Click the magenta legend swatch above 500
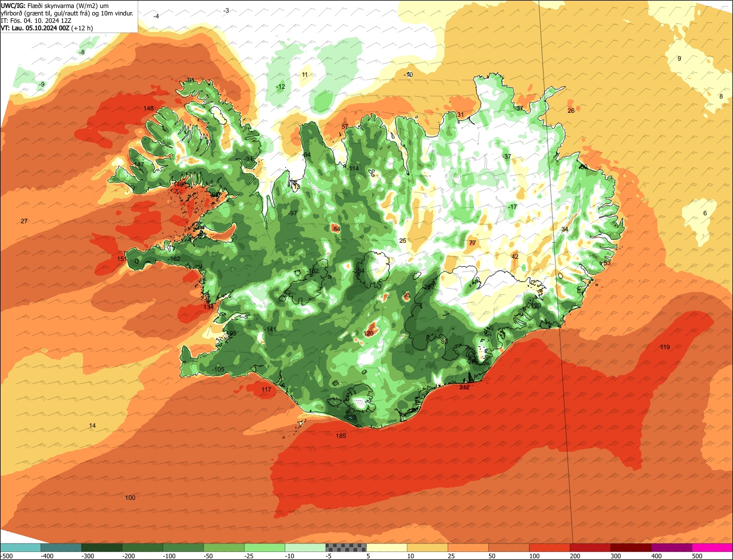The image size is (733, 560). click(712, 547)
